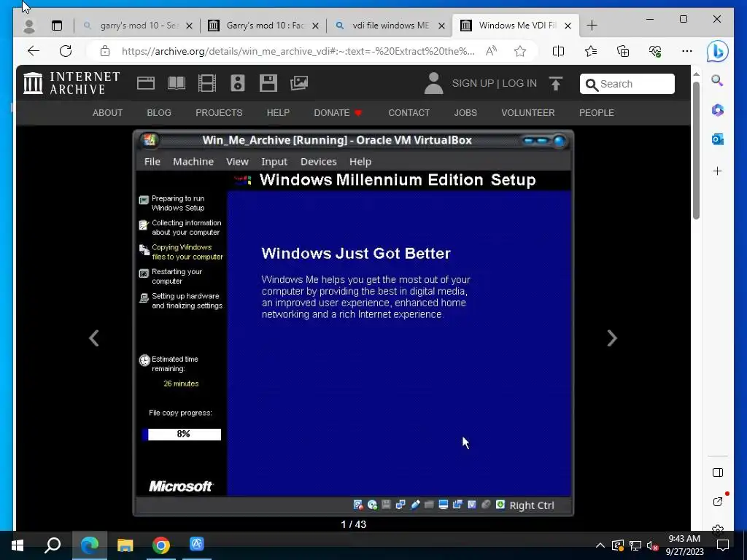Open the Edge Collections icon
This screenshot has height=560, width=747.
[x=623, y=51]
